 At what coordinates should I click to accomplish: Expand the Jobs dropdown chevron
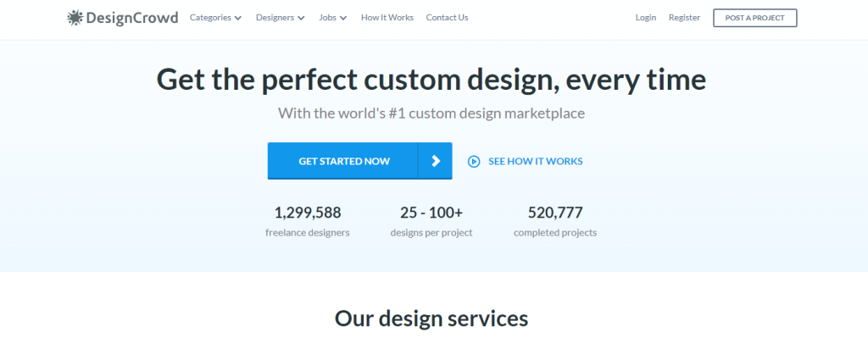coord(343,19)
